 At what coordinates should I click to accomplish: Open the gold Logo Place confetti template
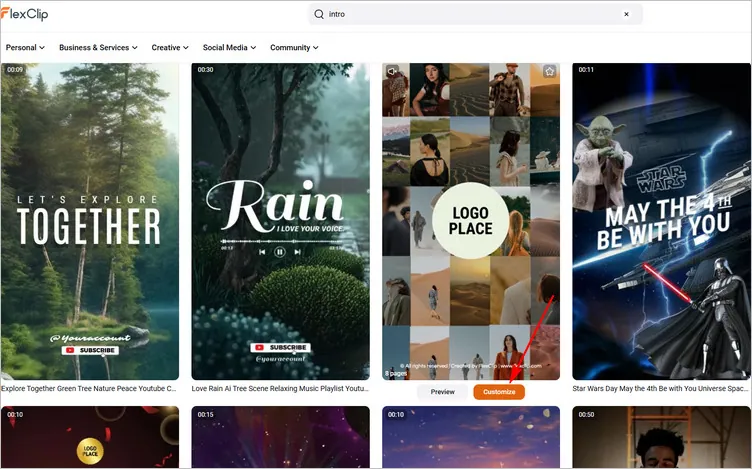pyautogui.click(x=90, y=437)
